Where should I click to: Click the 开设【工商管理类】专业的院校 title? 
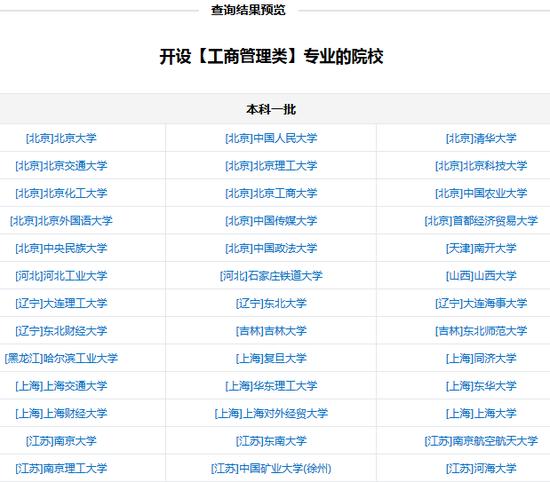point(271,56)
